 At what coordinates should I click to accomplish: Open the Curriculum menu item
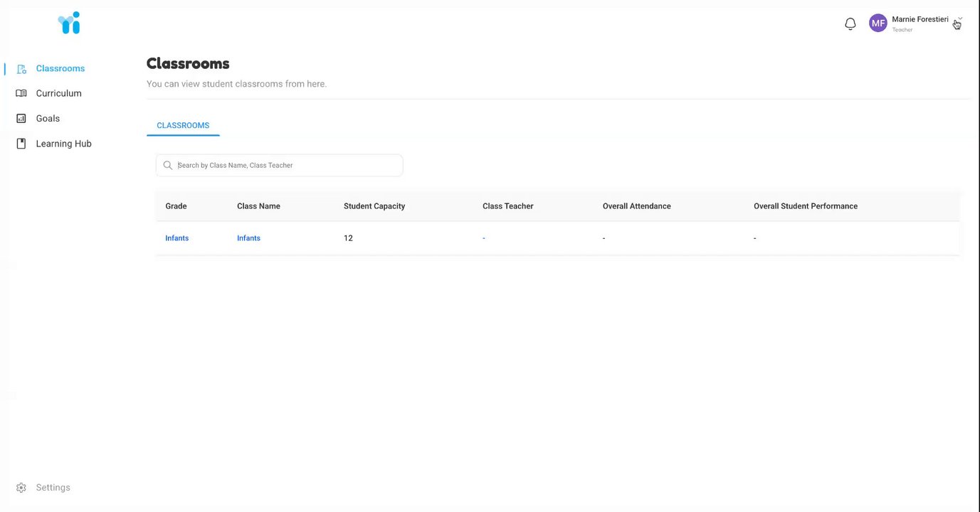(x=59, y=93)
